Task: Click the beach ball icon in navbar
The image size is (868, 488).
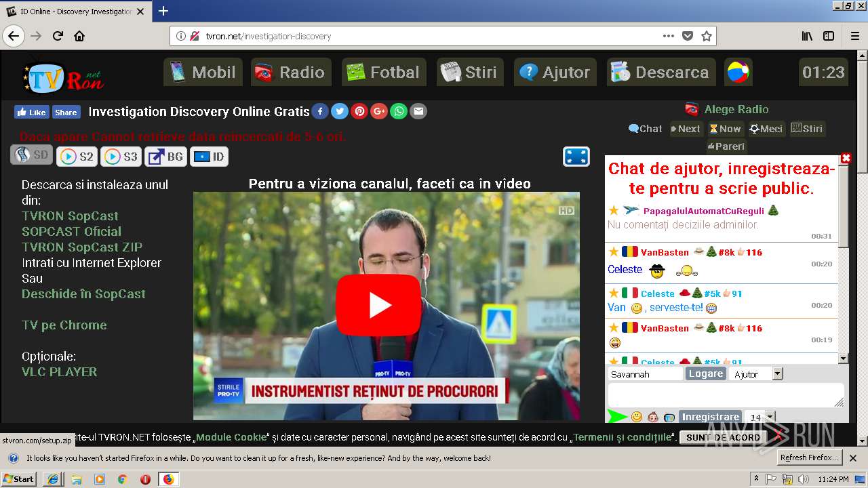Action: pyautogui.click(x=738, y=72)
